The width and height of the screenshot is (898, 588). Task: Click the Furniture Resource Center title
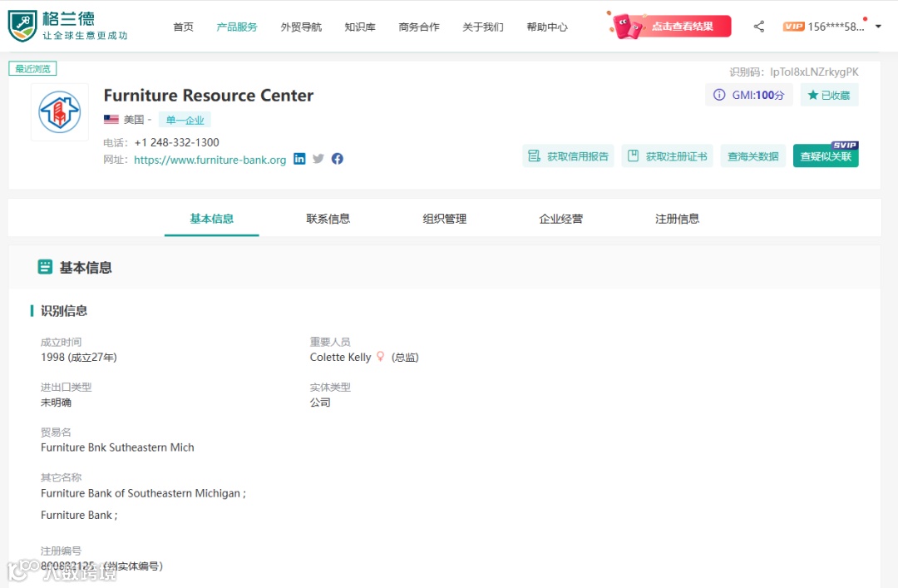click(x=209, y=95)
